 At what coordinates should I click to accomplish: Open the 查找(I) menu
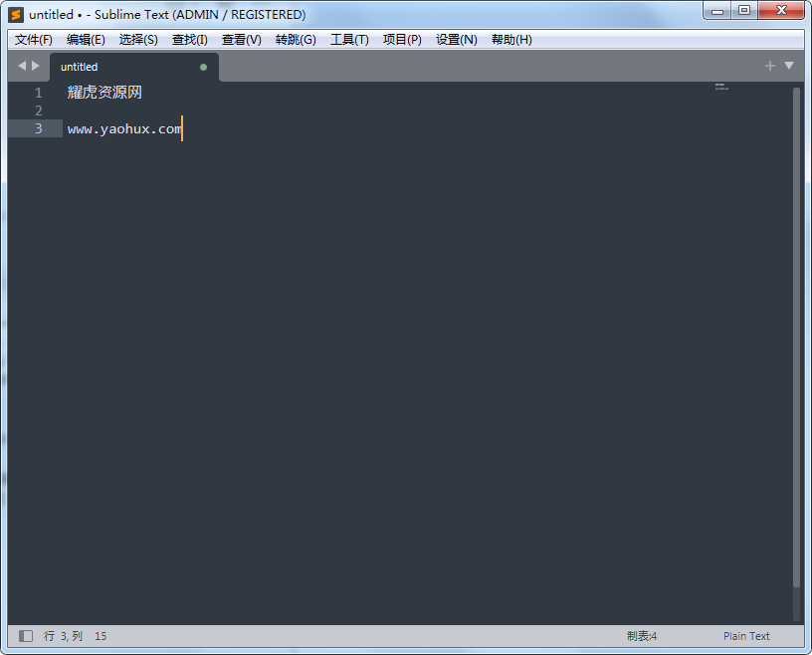(189, 40)
